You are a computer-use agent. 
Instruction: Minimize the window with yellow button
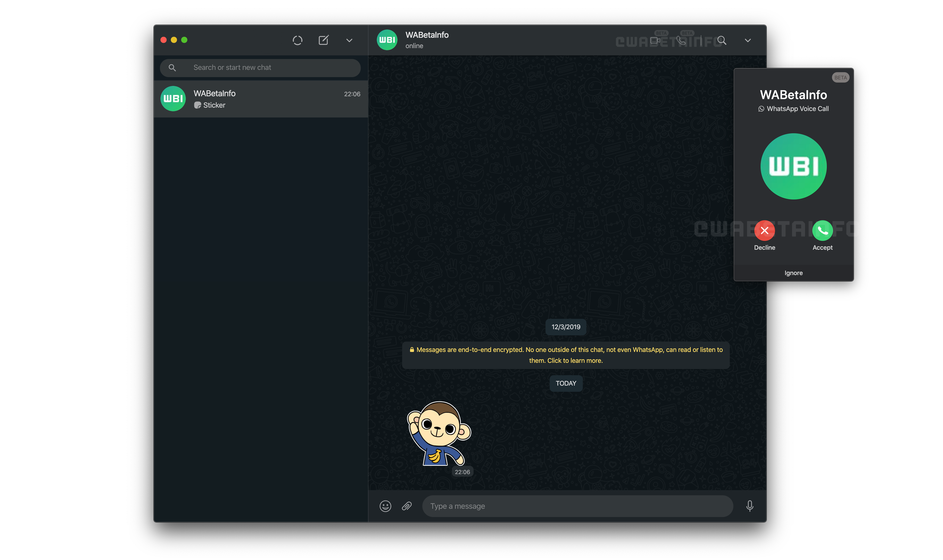[174, 40]
